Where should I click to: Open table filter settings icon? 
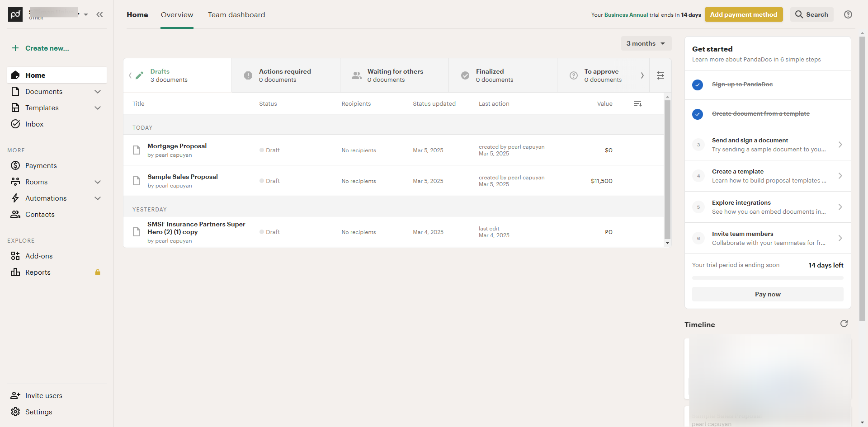pyautogui.click(x=660, y=75)
